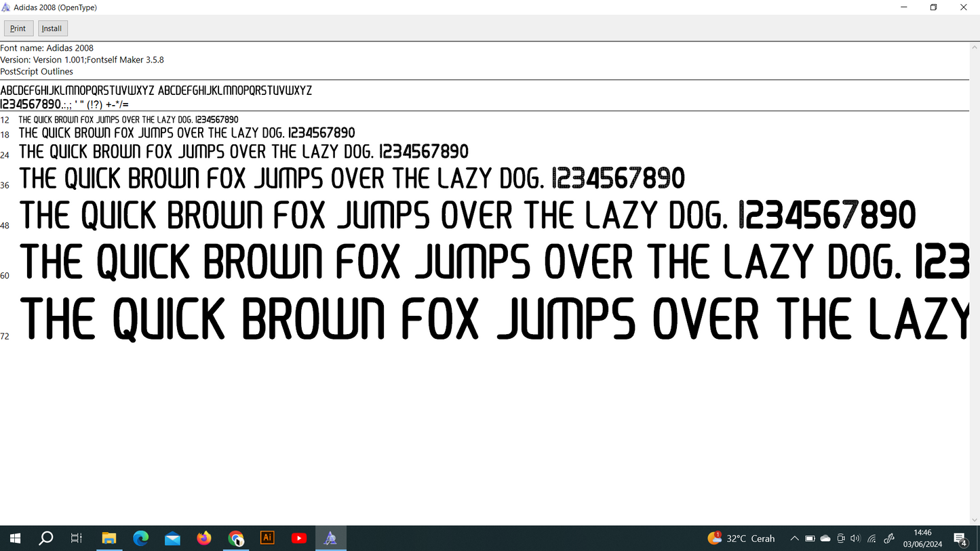Open Adobe Illustrator from the taskbar
Viewport: 980px width, 551px height.
pos(267,537)
